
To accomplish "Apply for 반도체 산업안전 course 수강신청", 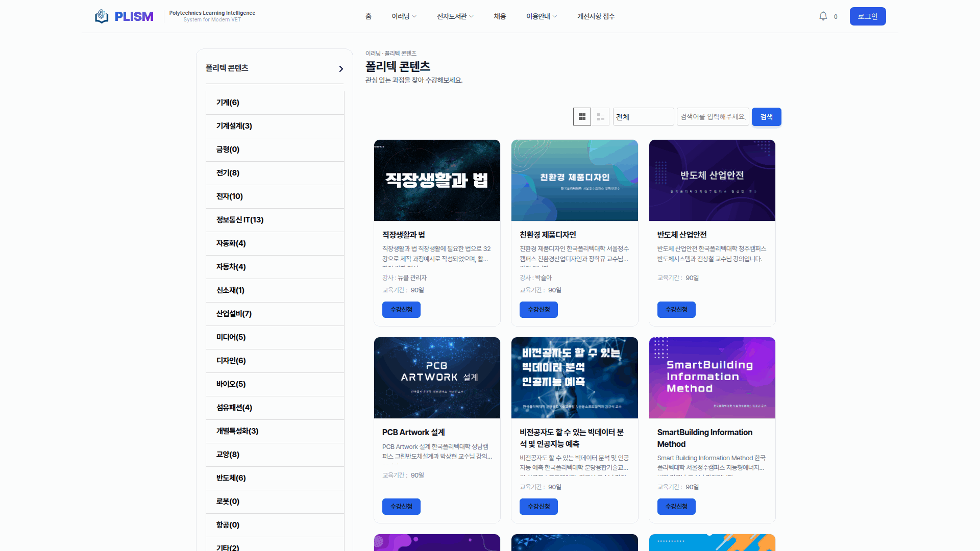I will click(676, 310).
